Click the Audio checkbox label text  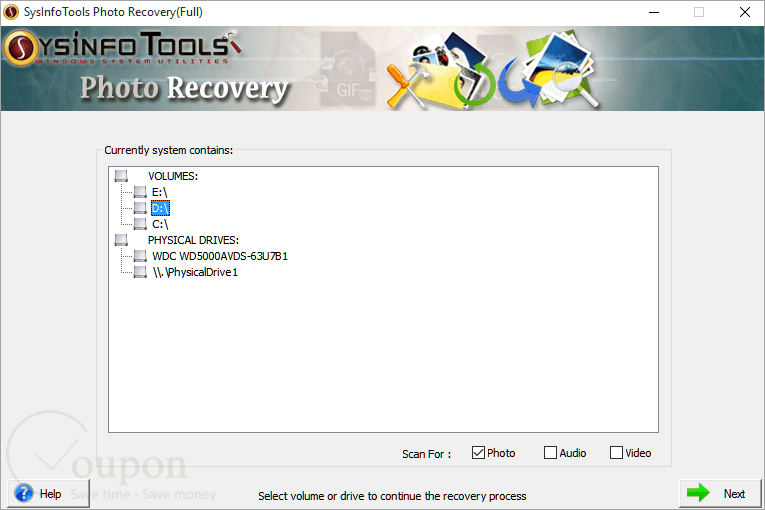(573, 453)
